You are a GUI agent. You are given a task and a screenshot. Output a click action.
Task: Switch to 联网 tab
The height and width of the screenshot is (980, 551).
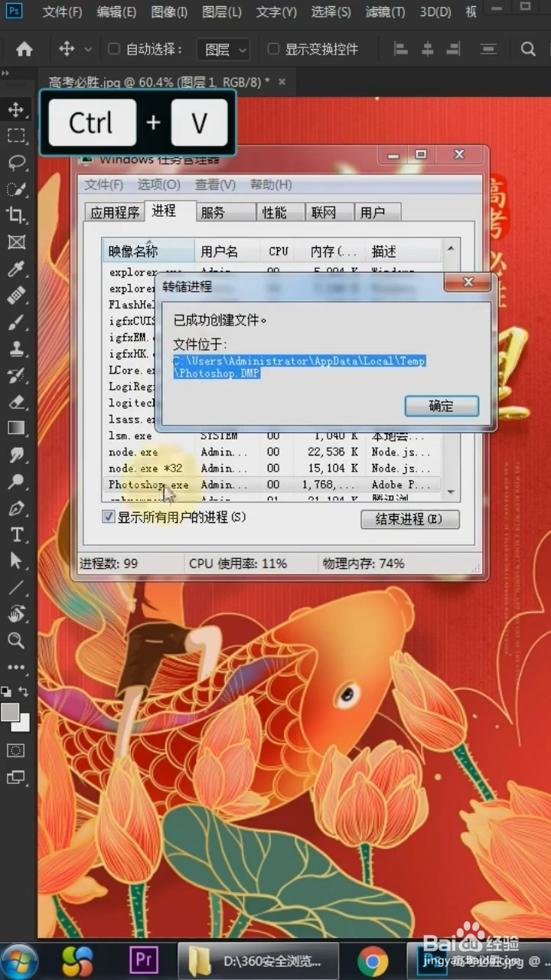(329, 212)
